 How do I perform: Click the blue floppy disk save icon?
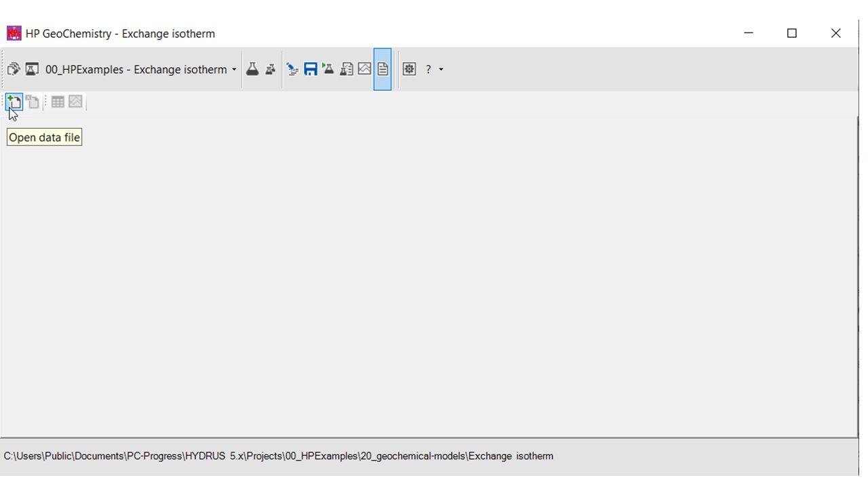311,69
